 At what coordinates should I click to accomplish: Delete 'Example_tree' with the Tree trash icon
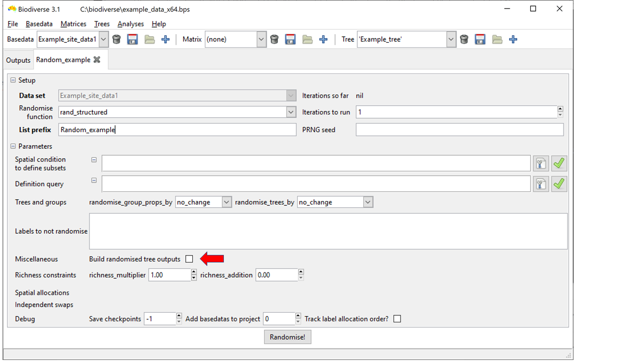point(463,39)
